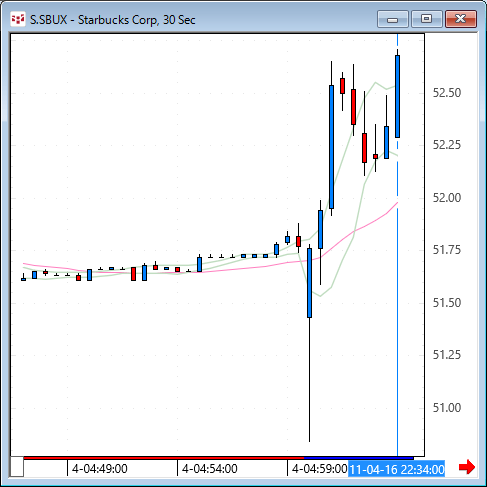The width and height of the screenshot is (487, 487).
Task: Click the 51.50 price scale label
Action: pos(447,303)
